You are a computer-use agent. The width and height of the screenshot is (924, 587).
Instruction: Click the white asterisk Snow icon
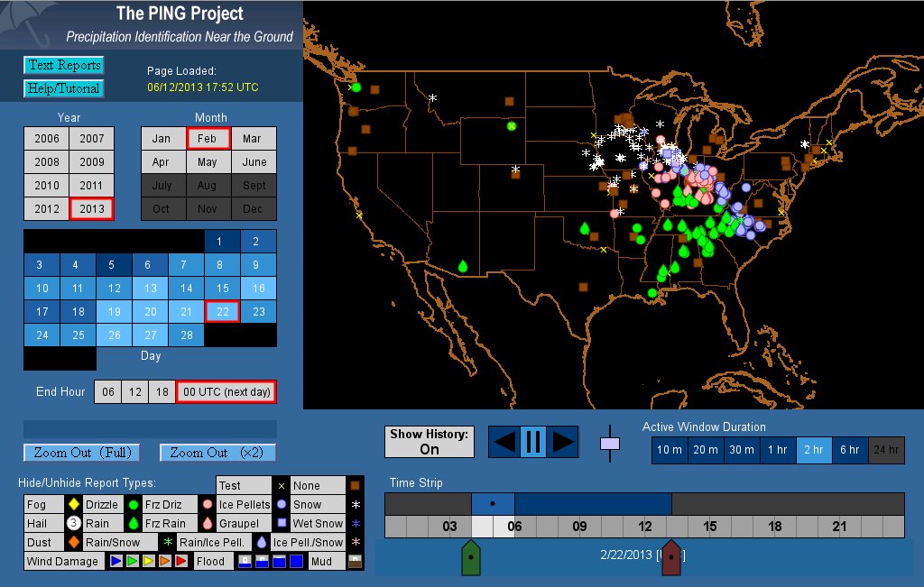pyautogui.click(x=356, y=505)
